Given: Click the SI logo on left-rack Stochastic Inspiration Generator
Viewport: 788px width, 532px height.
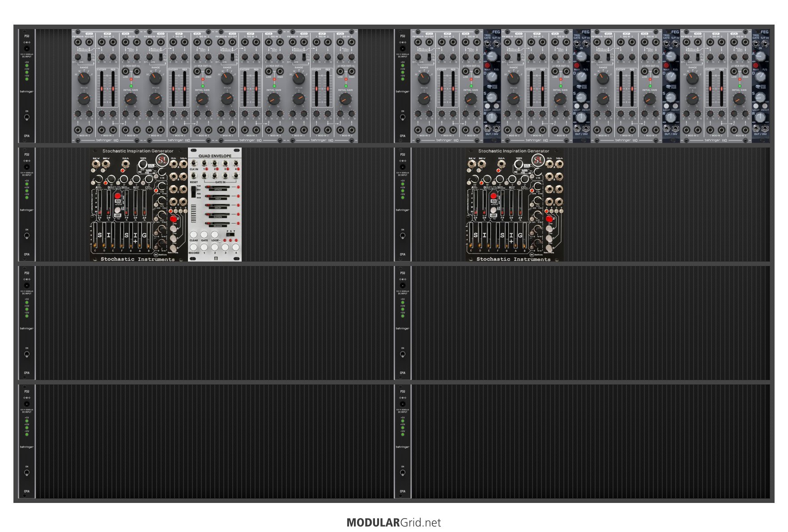Looking at the screenshot, I should click(162, 160).
